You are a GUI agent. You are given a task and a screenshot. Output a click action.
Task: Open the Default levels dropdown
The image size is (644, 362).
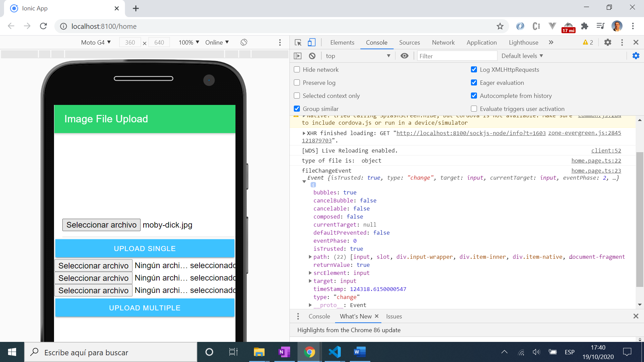(x=522, y=56)
